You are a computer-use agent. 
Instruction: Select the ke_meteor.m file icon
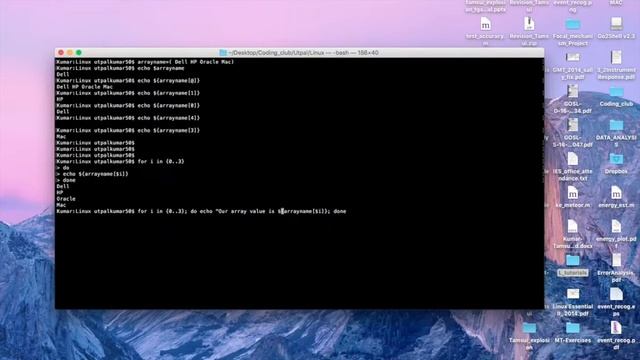click(573, 193)
